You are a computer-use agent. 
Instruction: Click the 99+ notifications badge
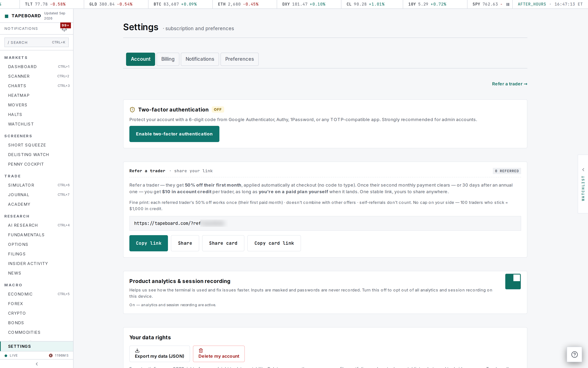(x=65, y=25)
